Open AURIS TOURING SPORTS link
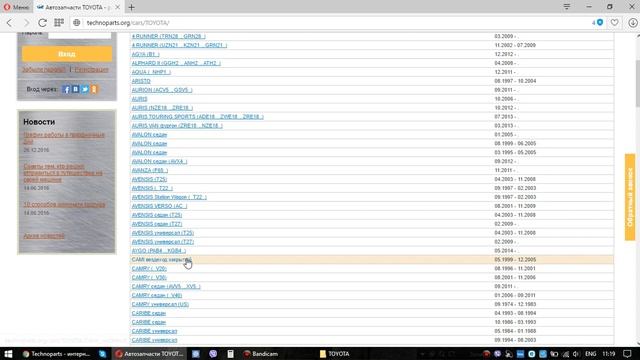 point(198,117)
